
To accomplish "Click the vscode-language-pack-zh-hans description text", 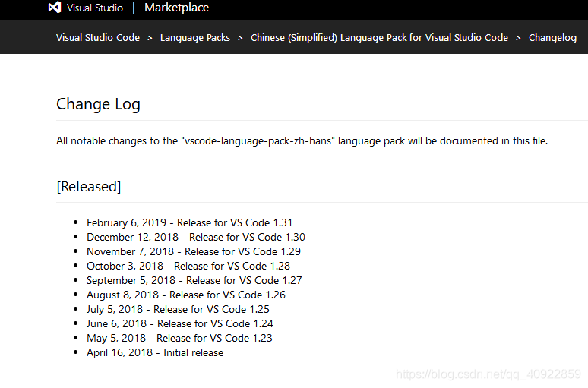I will [x=302, y=141].
